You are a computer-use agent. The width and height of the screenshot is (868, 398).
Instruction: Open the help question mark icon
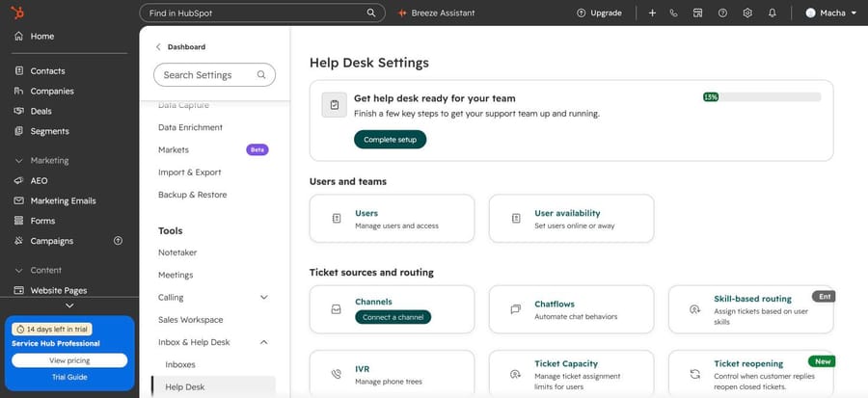(x=722, y=13)
